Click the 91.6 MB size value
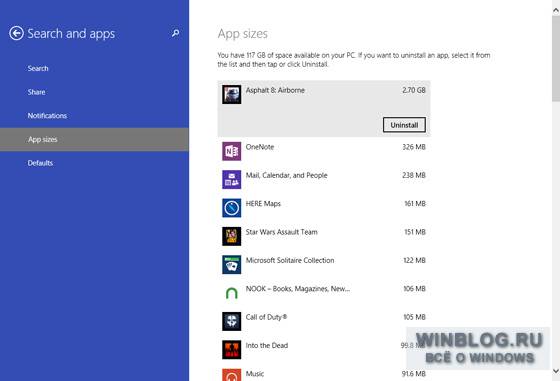This screenshot has width=560, height=381. coord(414,374)
